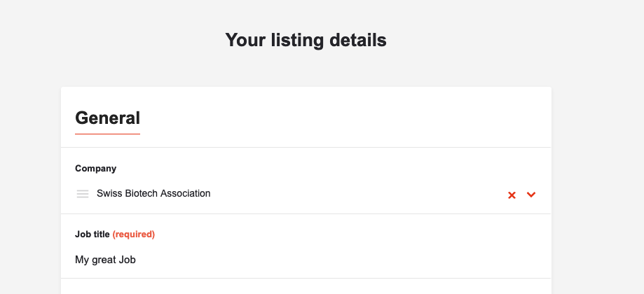Click the Company field label
Image resolution: width=644 pixels, height=294 pixels.
[95, 169]
